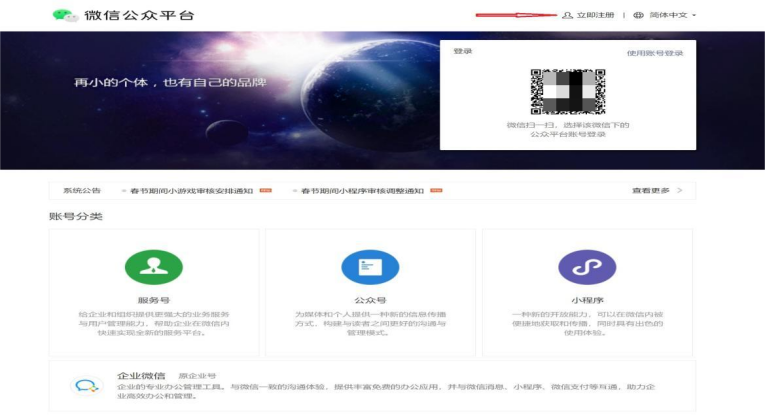Open 春节期间小程序审核调整通知 announcement
The width and height of the screenshot is (766, 420).
point(362,190)
